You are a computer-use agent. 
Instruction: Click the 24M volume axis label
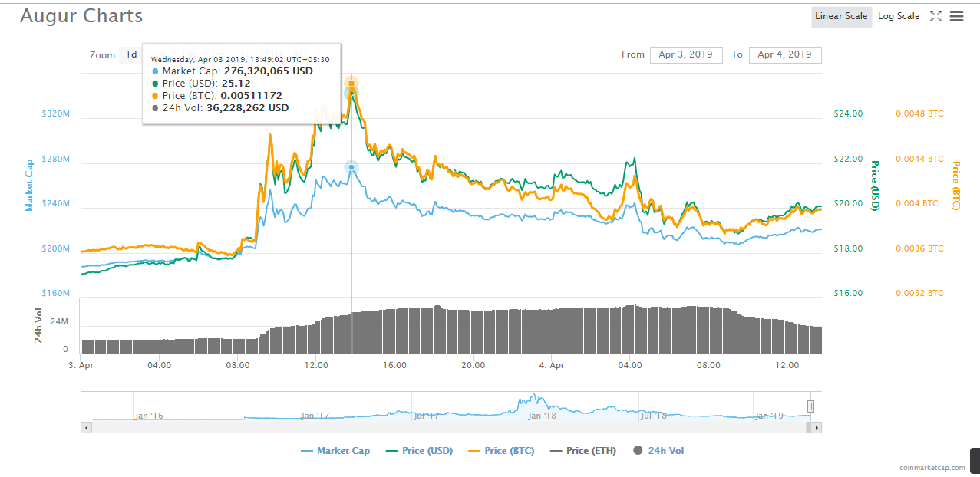pyautogui.click(x=60, y=321)
